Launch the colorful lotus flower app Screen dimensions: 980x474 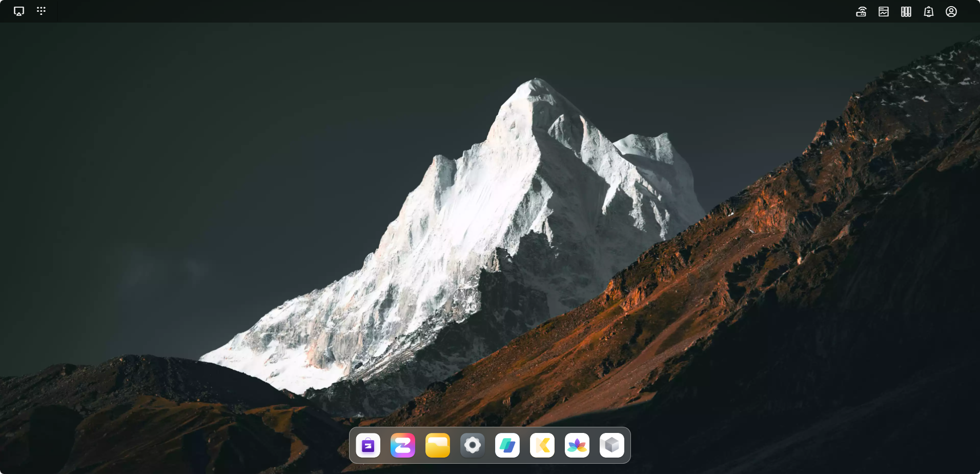(x=577, y=445)
